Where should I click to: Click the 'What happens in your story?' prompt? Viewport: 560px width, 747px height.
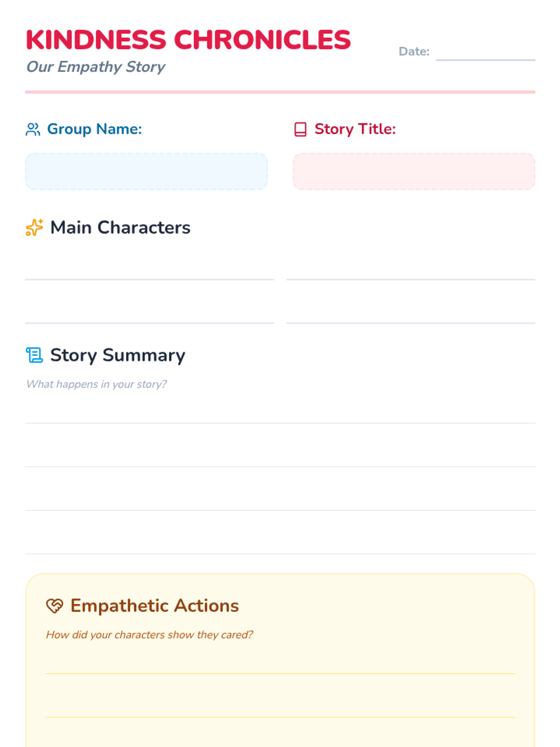(96, 384)
